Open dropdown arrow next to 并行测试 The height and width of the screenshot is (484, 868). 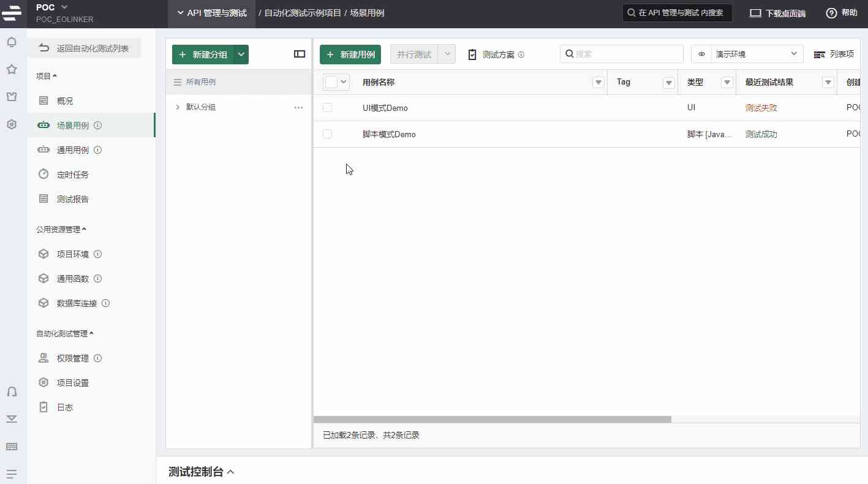click(447, 54)
